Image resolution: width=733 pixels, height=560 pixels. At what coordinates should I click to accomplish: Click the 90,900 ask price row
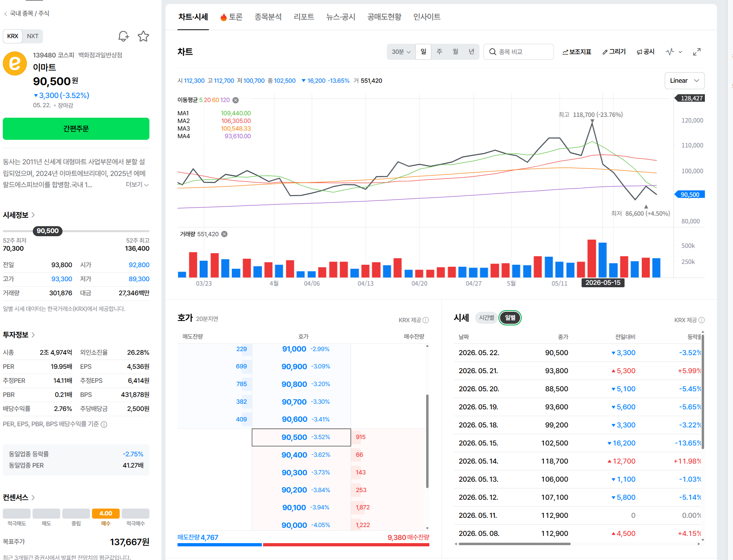pyautogui.click(x=301, y=367)
